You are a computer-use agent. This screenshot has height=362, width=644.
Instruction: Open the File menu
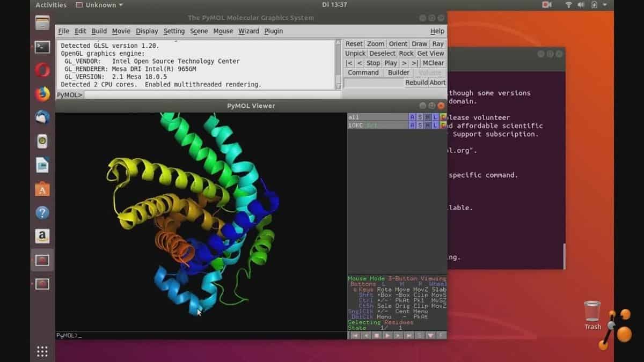(x=63, y=31)
